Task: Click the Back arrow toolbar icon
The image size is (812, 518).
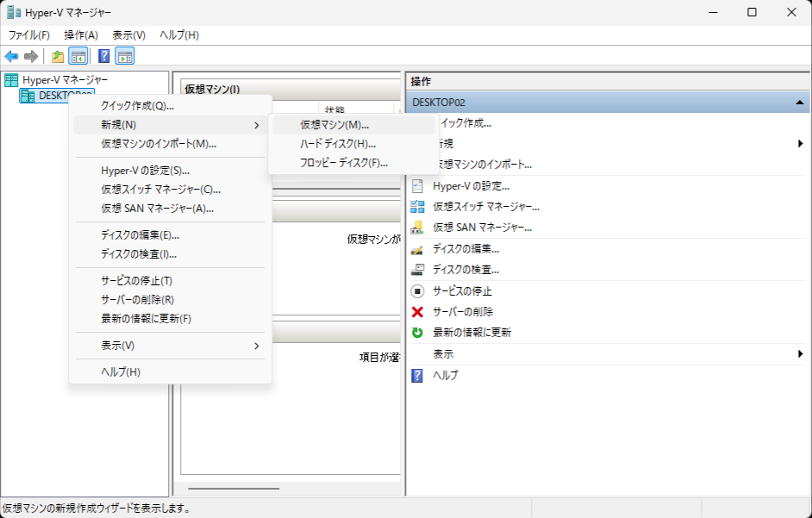Action: (11, 56)
